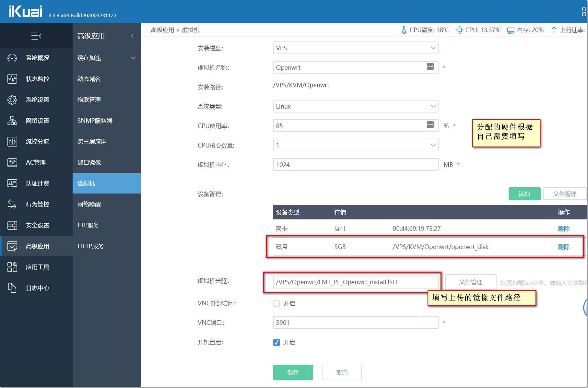
Task: Open the 日志中心 document icon
Action: click(x=12, y=288)
